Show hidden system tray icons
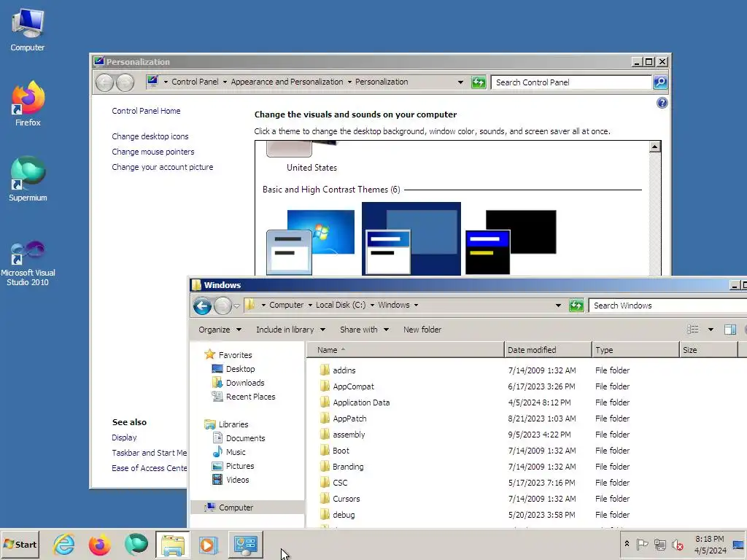747x560 pixels. click(627, 544)
